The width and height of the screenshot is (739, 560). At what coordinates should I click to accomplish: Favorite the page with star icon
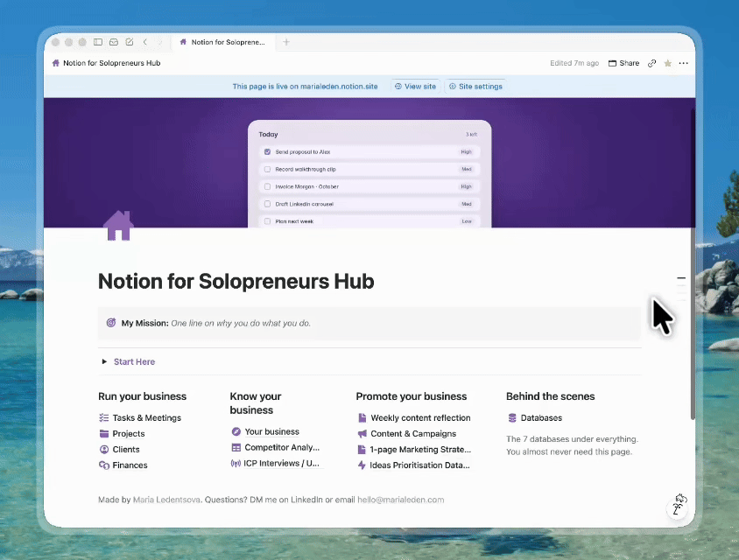668,63
